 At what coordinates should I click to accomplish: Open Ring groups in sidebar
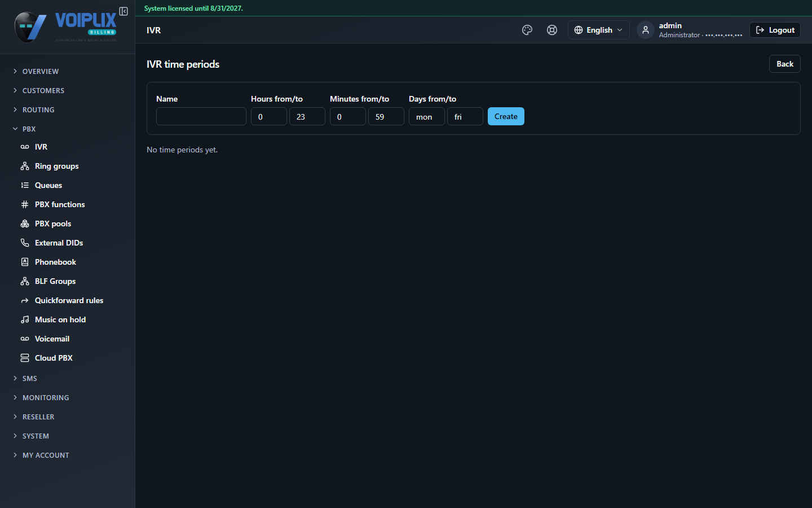pyautogui.click(x=68, y=166)
